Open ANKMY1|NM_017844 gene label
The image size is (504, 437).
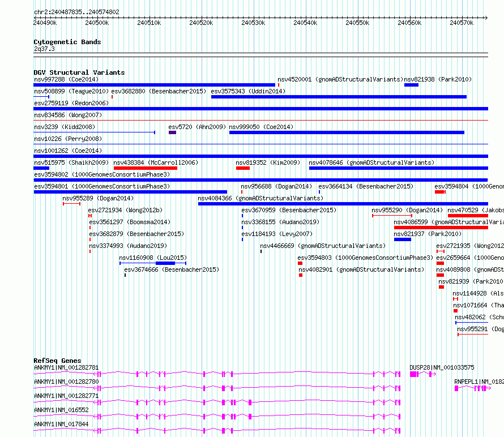[61, 424]
